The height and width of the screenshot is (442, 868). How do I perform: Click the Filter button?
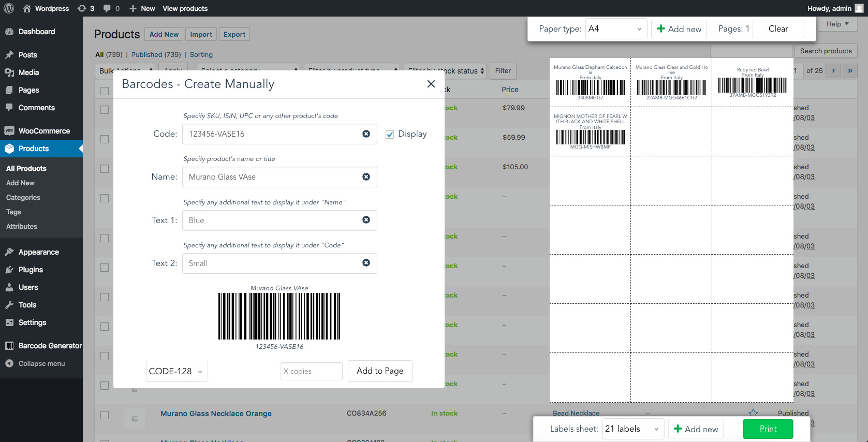click(503, 70)
